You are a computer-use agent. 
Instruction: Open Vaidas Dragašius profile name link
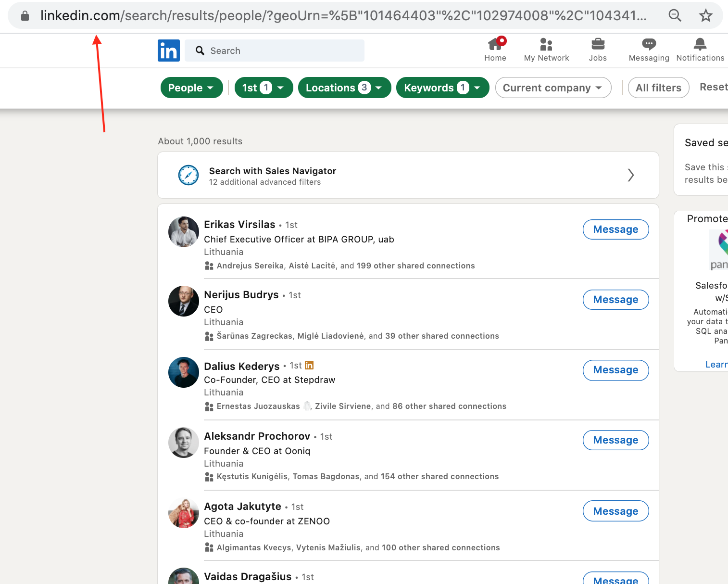(x=248, y=577)
